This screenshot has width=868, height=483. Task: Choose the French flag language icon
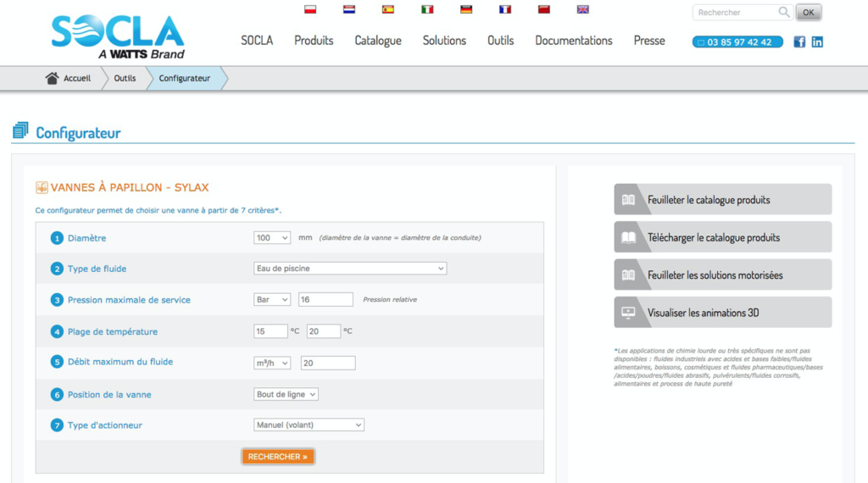tap(505, 9)
